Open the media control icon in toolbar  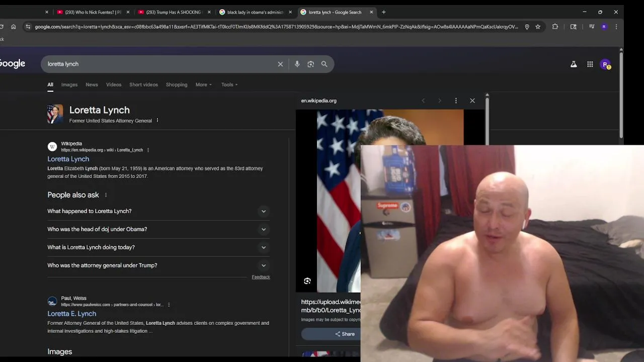click(x=592, y=27)
